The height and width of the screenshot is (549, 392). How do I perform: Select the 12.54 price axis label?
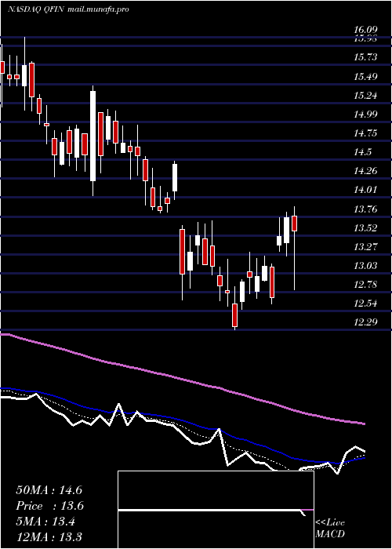[366, 304]
